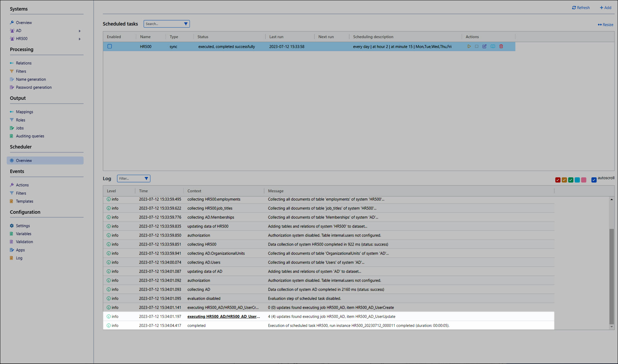The image size is (618, 364).
Task: Go to Password generation page
Action: tap(33, 88)
